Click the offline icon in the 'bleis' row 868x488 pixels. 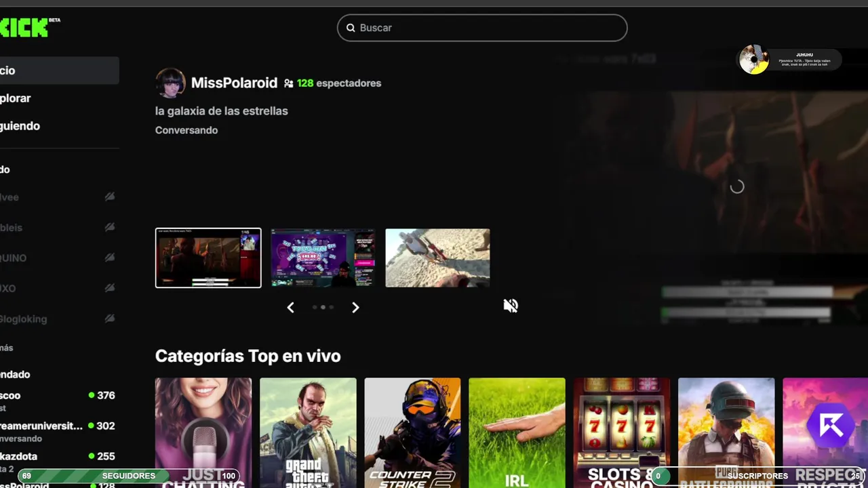pos(110,227)
